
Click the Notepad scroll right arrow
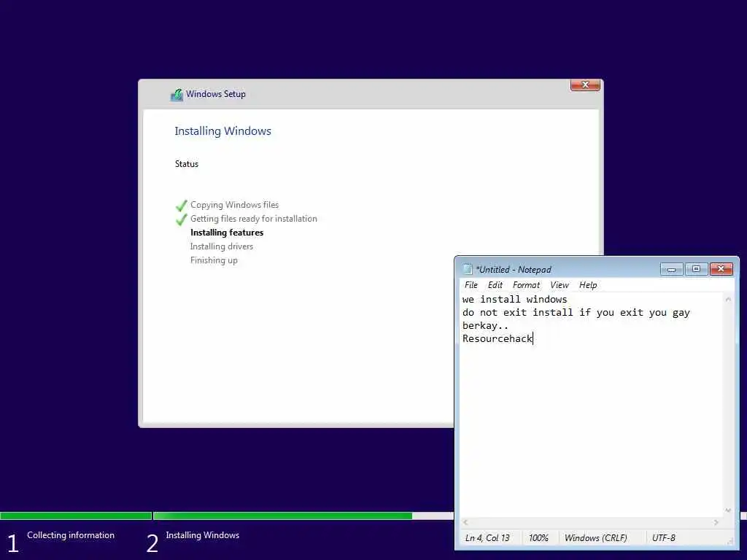716,522
